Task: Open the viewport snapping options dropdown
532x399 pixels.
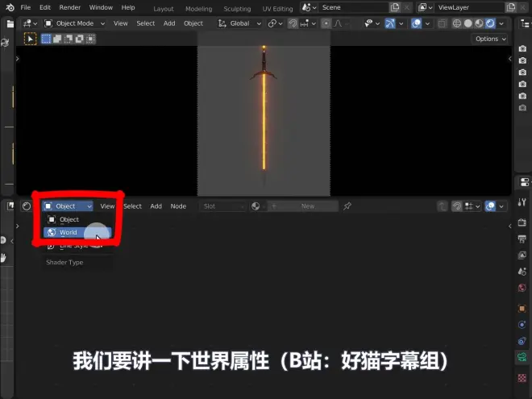Action: tap(308, 23)
